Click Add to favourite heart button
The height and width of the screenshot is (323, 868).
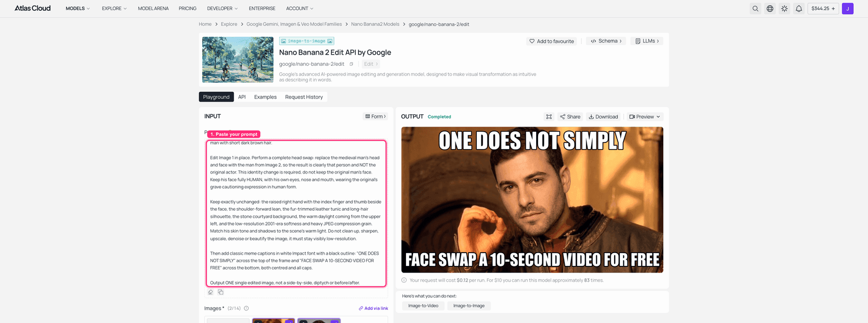(551, 41)
